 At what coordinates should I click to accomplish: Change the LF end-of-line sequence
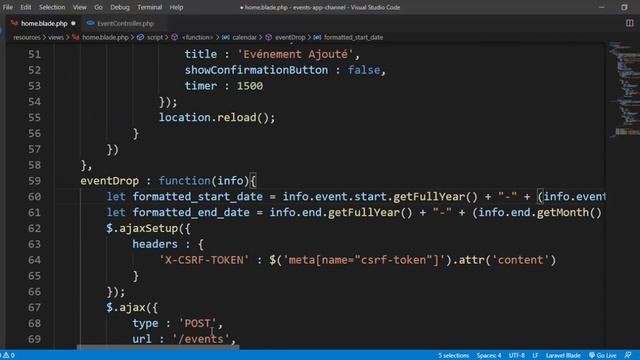coord(535,356)
